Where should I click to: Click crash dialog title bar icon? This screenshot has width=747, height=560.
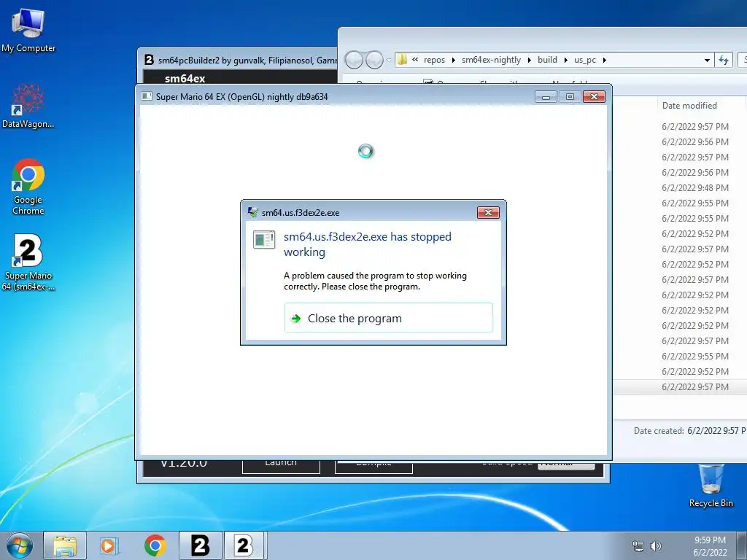pyautogui.click(x=252, y=212)
